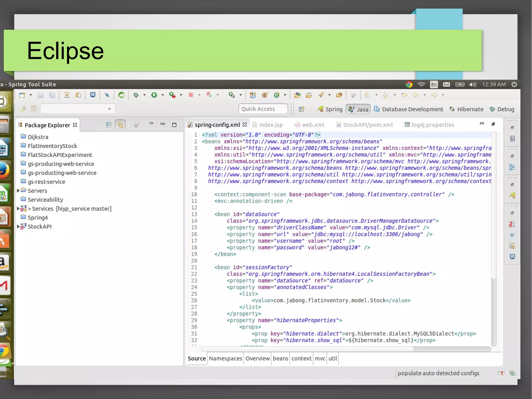Click the green Run button
Viewport: 532px width, 399px height.
154,95
